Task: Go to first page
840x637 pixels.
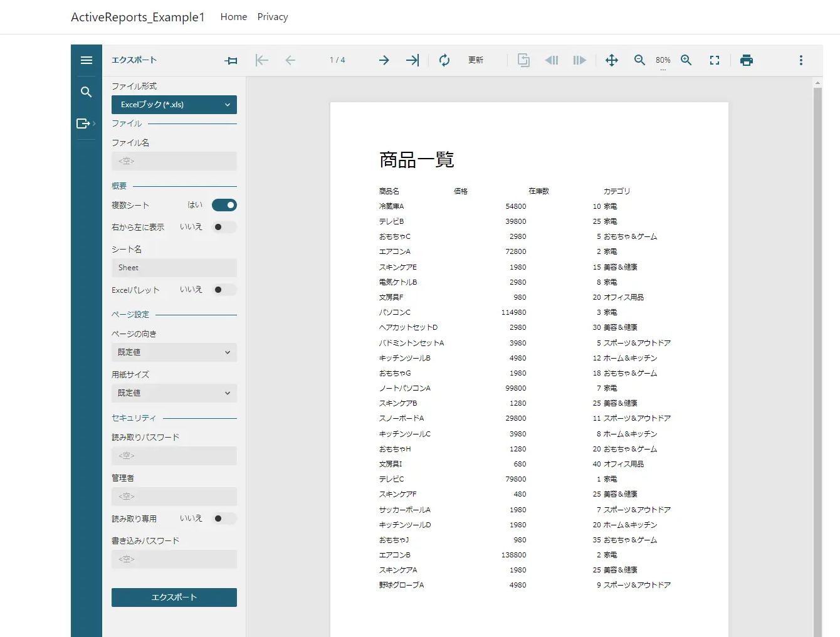Action: click(x=262, y=60)
